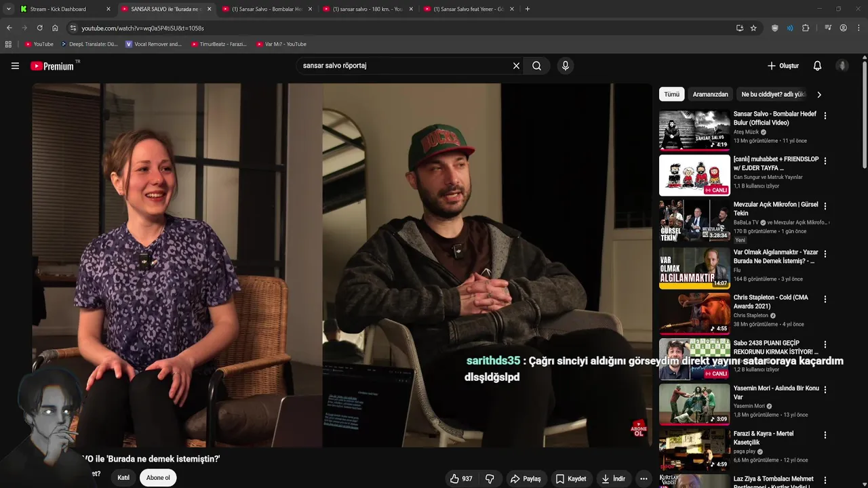The width and height of the screenshot is (868, 488).
Task: Close the Kick Dashboard tab
Action: [x=108, y=9]
